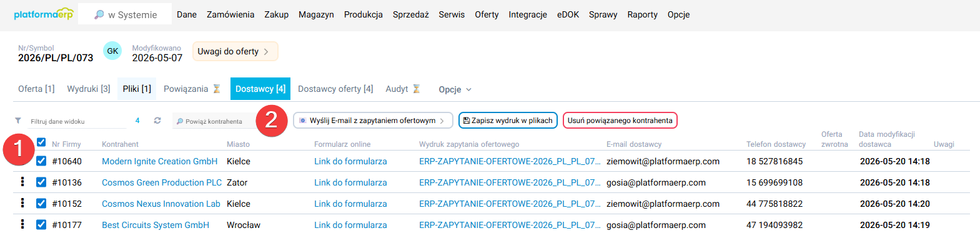Open the Dane menu
Image resolution: width=980 pixels, height=243 pixels.
(187, 14)
